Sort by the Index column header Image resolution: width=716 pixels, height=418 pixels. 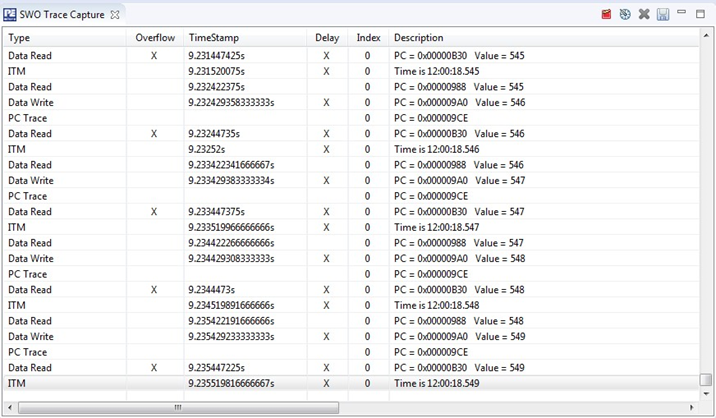pos(369,38)
